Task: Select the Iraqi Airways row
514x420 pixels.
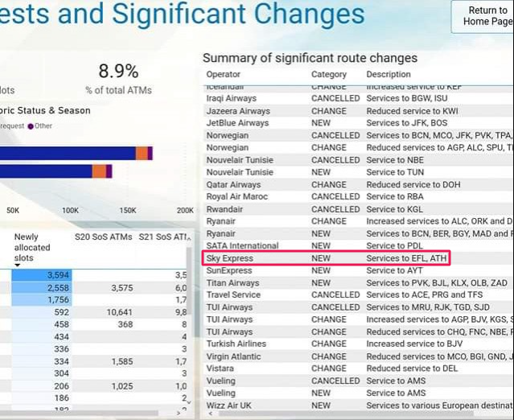Action: pyautogui.click(x=359, y=98)
